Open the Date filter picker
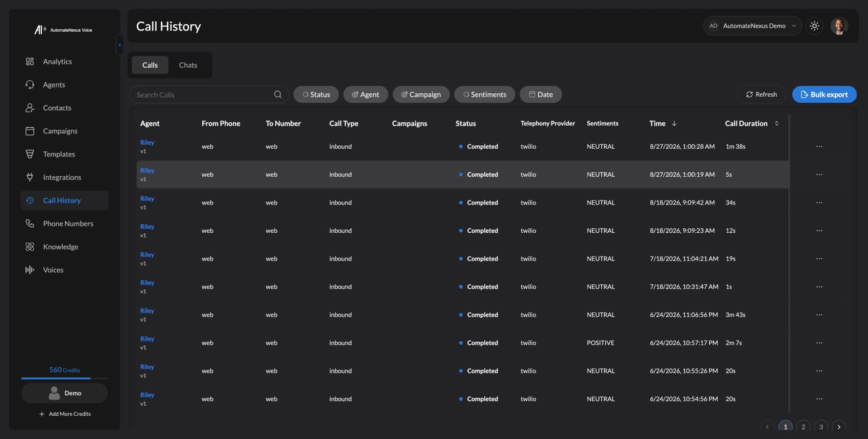 tap(541, 94)
